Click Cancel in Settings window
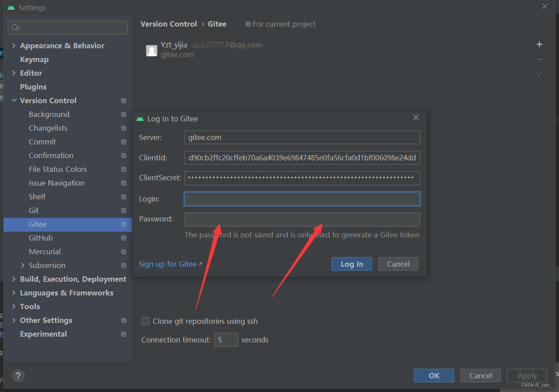The image size is (559, 392). click(481, 376)
